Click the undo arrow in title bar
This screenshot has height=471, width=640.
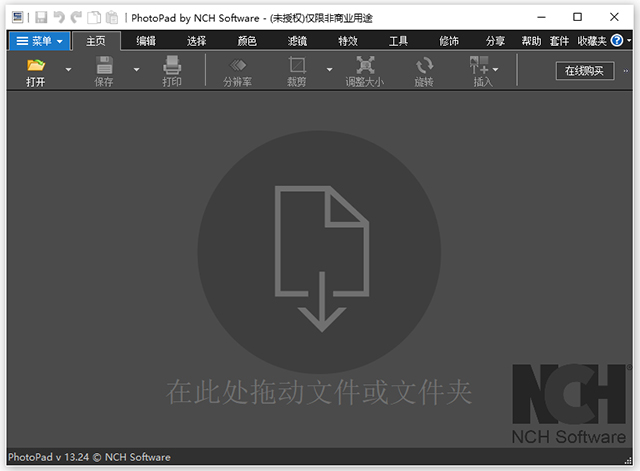59,17
